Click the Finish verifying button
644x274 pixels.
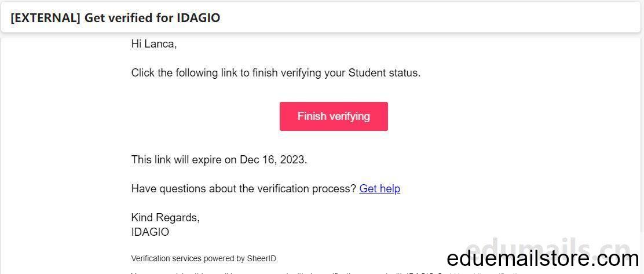click(334, 116)
